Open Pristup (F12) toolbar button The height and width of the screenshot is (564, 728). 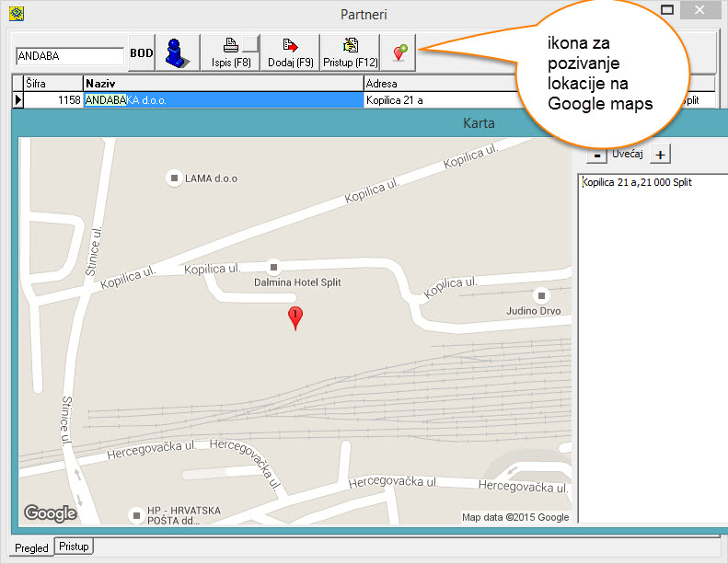click(350, 52)
